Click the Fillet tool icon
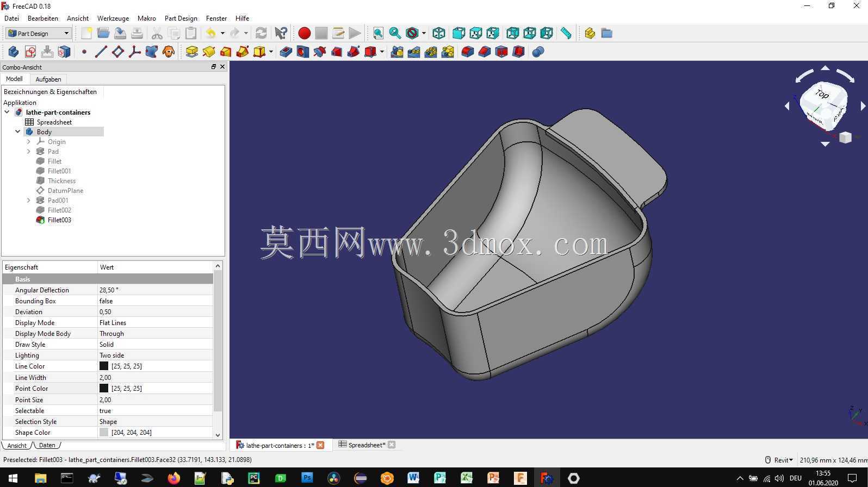The image size is (868, 487). coord(468,52)
